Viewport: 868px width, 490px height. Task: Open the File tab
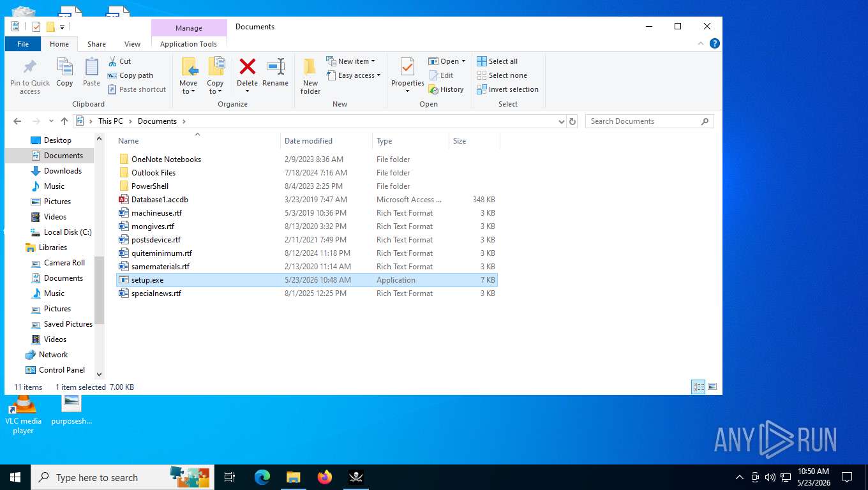23,44
